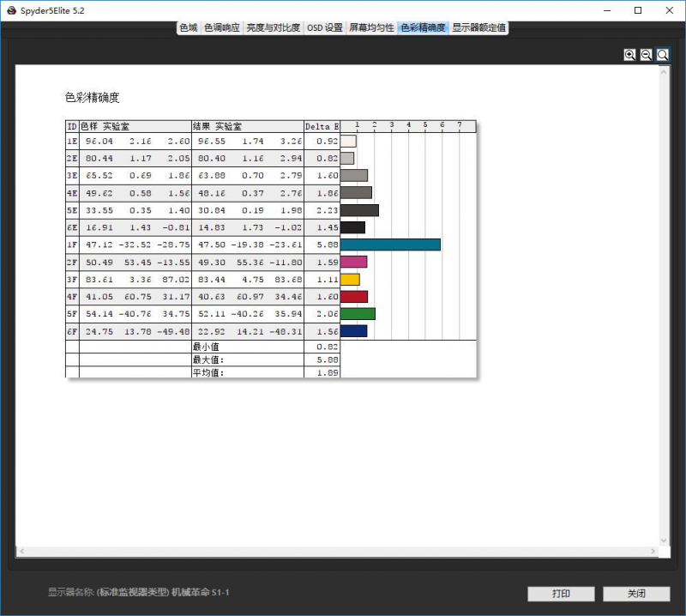
Task: Open the 色域 tab
Action: (188, 27)
